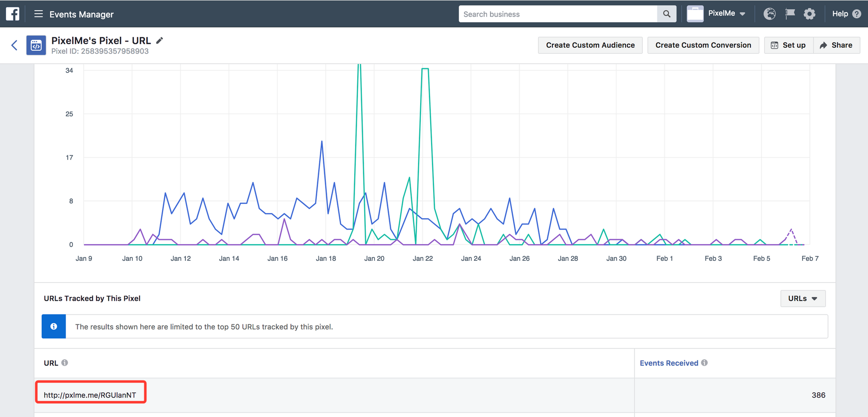Sort by the Events Received column header

click(669, 363)
